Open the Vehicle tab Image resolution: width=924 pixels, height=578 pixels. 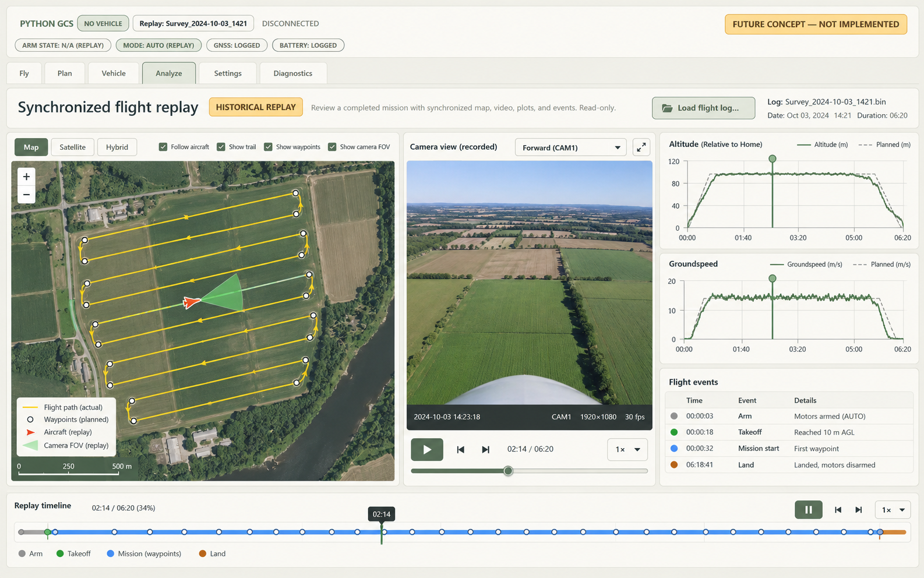point(114,73)
